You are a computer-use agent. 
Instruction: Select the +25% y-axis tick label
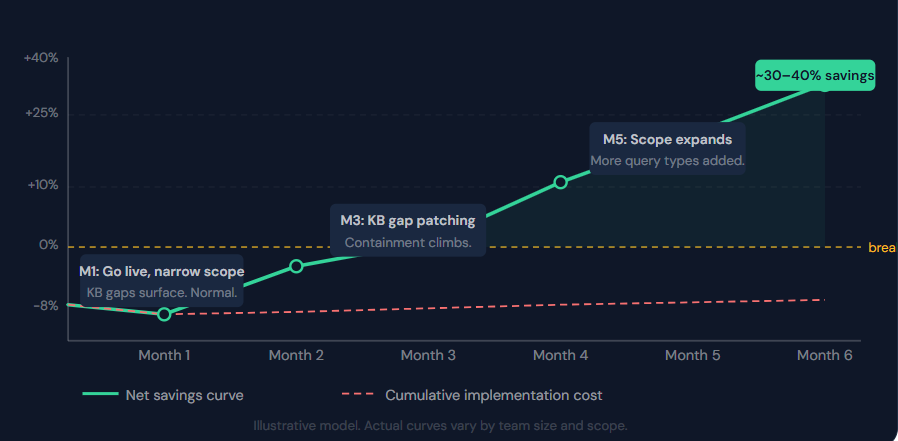coord(41,113)
